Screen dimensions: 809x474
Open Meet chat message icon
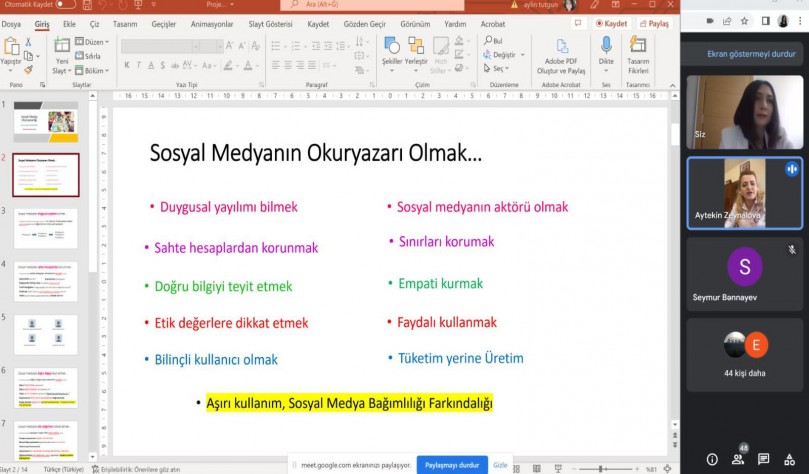(x=763, y=459)
